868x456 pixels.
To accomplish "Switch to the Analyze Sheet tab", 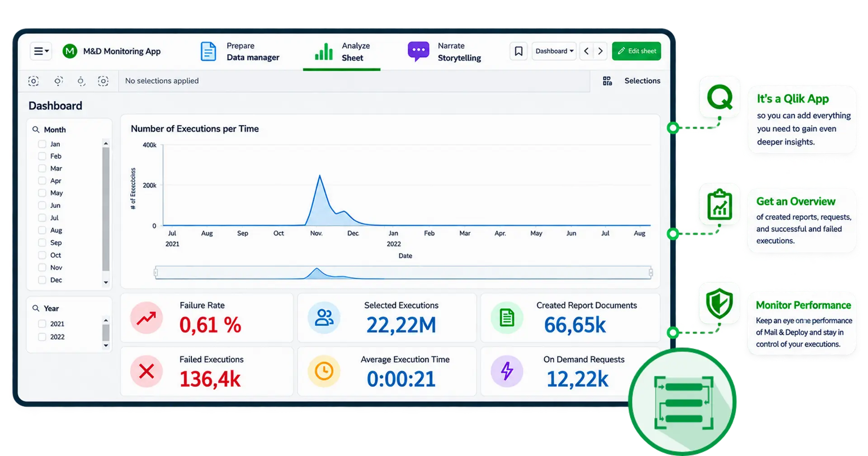I will point(342,52).
